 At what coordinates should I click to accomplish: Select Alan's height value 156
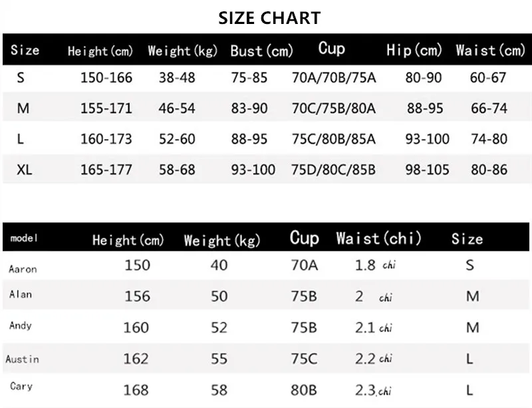pyautogui.click(x=137, y=296)
